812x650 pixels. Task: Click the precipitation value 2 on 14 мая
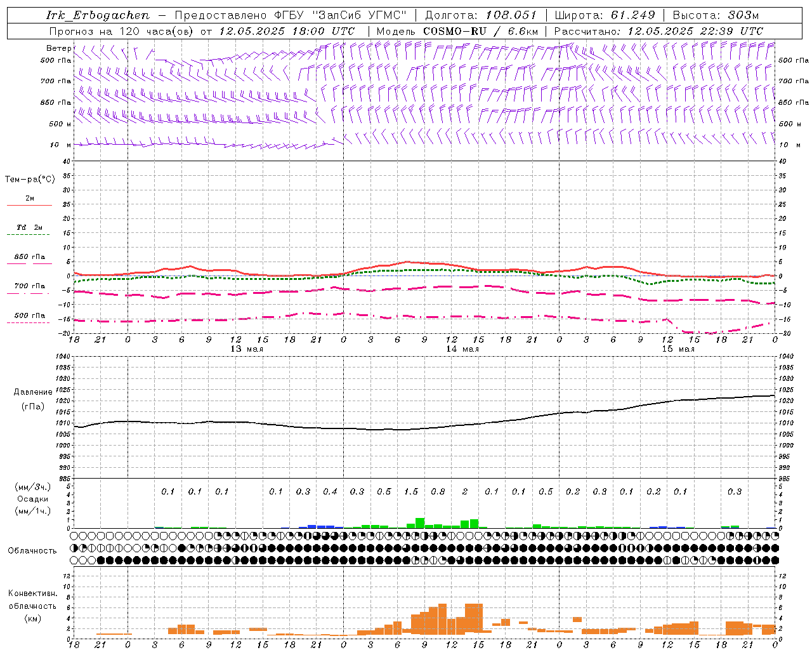point(465,492)
